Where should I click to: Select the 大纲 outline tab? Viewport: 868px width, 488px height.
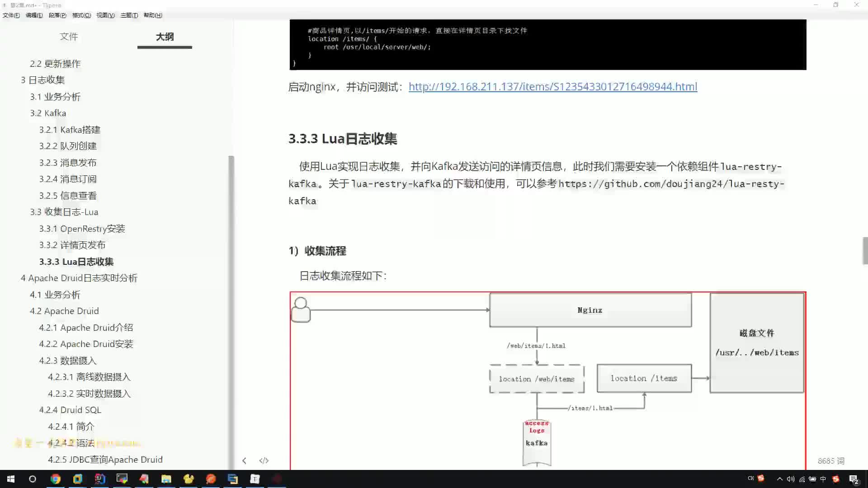tap(165, 37)
